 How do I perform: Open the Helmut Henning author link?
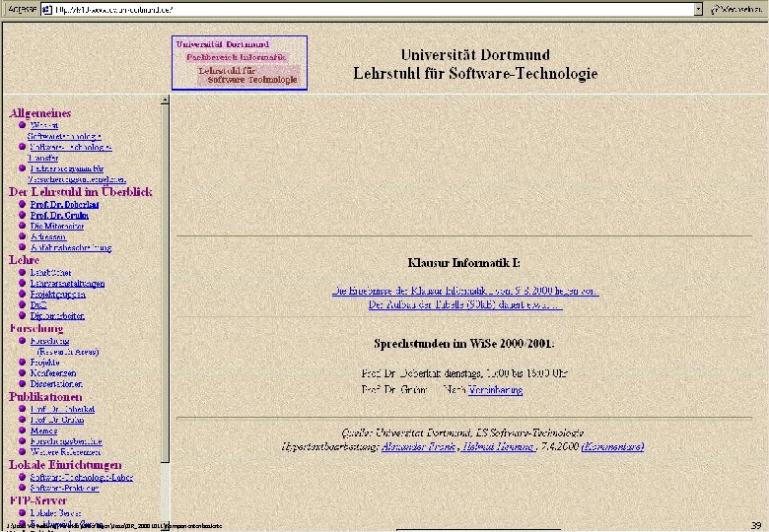pos(498,446)
